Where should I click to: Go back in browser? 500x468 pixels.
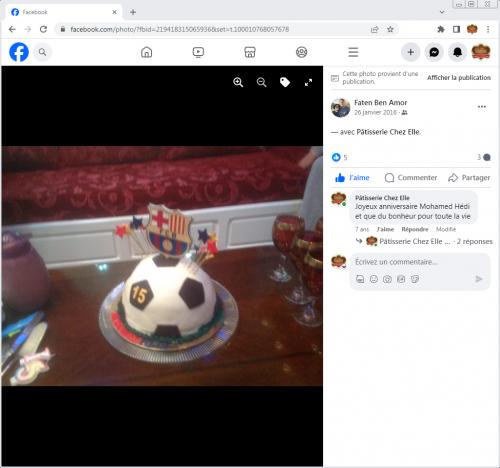pyautogui.click(x=12, y=29)
